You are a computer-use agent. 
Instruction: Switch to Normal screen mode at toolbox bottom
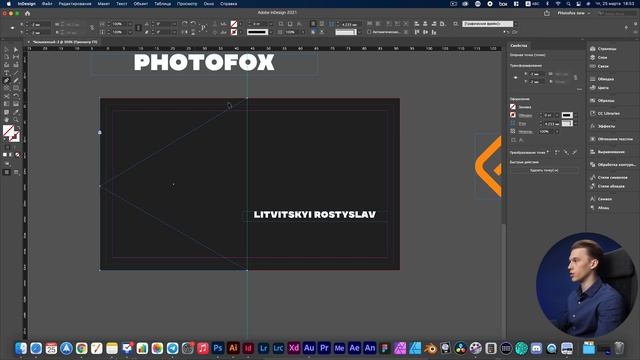[7, 172]
